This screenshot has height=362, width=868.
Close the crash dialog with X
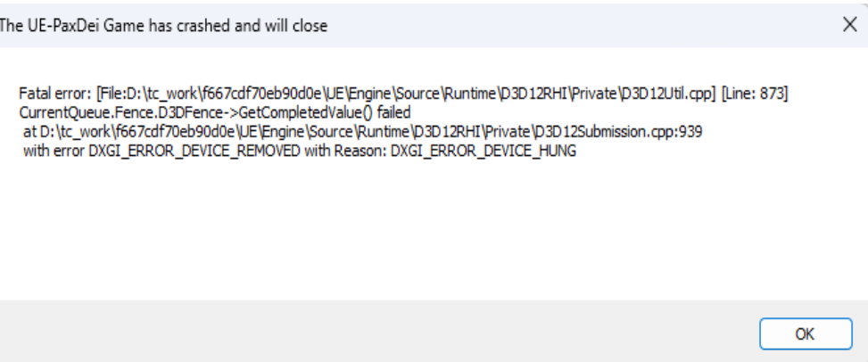(850, 24)
